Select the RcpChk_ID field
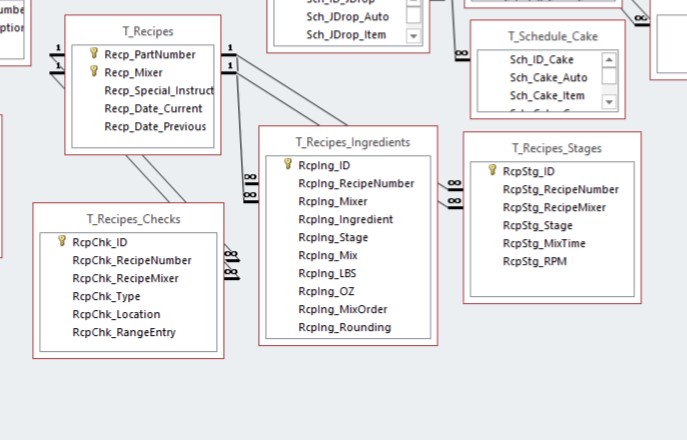The height and width of the screenshot is (440, 687). pos(100,242)
